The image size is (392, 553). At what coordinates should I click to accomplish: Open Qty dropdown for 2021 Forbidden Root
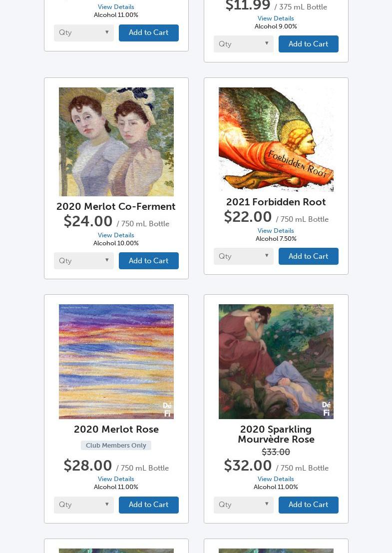[x=243, y=256]
